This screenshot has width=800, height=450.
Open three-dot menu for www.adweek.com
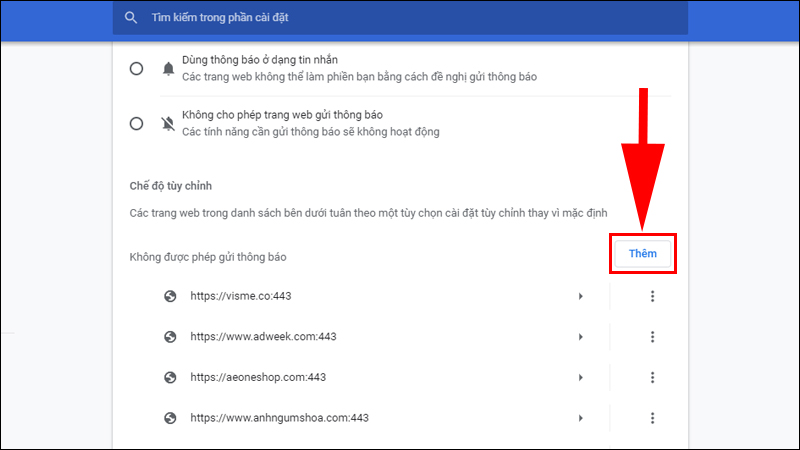coord(652,337)
